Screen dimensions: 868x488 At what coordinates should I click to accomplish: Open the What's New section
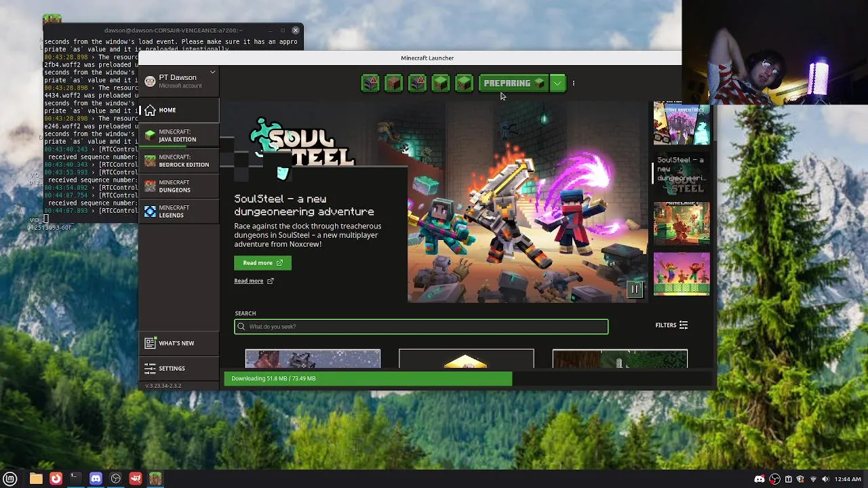[179, 343]
